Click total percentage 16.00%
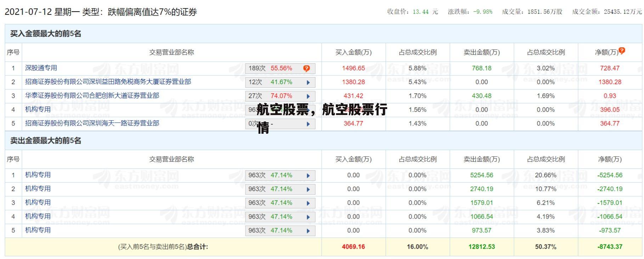The width and height of the screenshot is (644, 259). pos(418,247)
